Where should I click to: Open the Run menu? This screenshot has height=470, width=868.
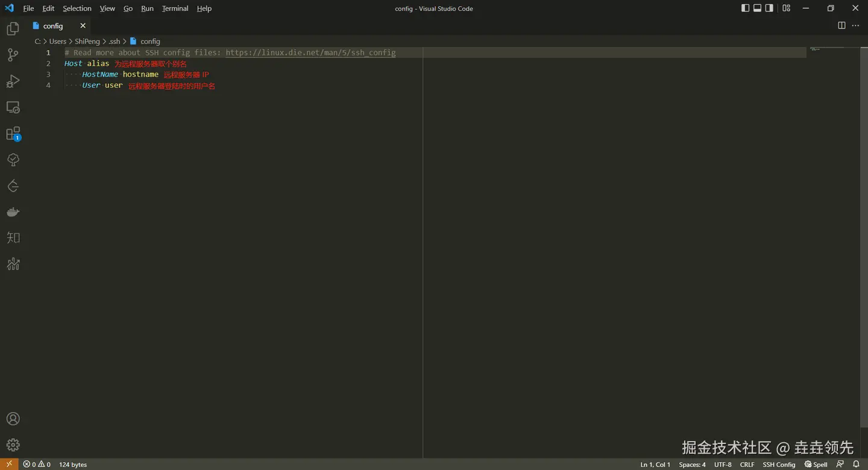pyautogui.click(x=147, y=8)
